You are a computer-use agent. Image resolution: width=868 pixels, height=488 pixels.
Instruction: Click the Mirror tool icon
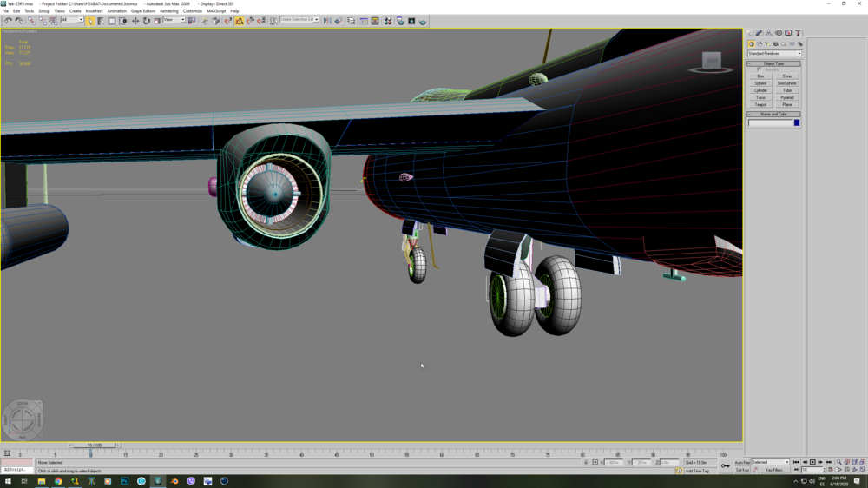(x=327, y=21)
